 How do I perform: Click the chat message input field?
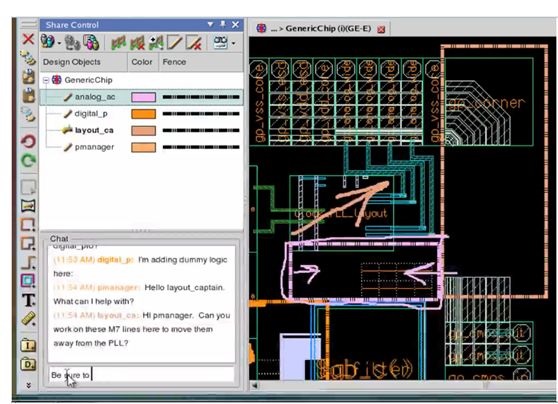pyautogui.click(x=141, y=375)
